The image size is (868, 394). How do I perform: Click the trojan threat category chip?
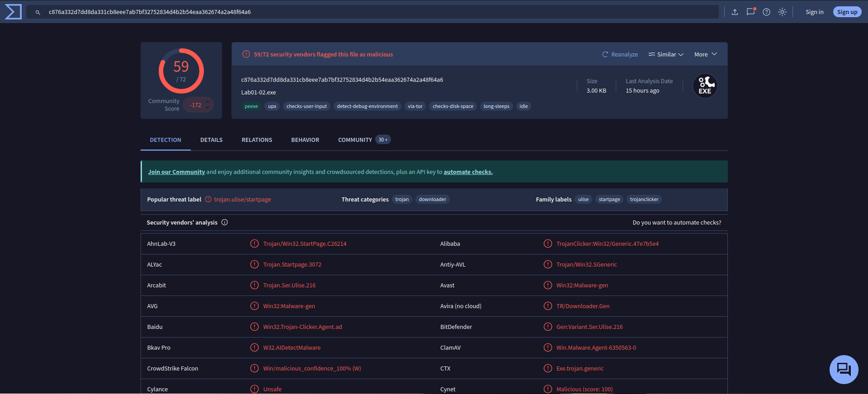[402, 199]
